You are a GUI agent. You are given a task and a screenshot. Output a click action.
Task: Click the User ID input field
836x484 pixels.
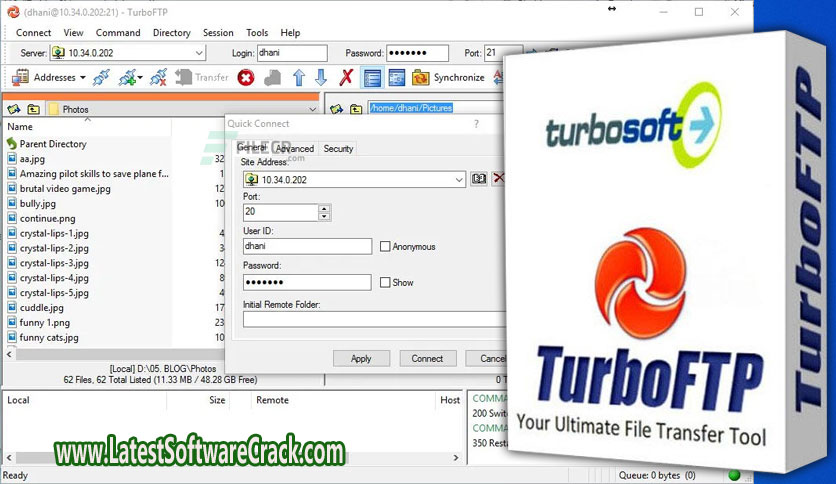tap(307, 246)
